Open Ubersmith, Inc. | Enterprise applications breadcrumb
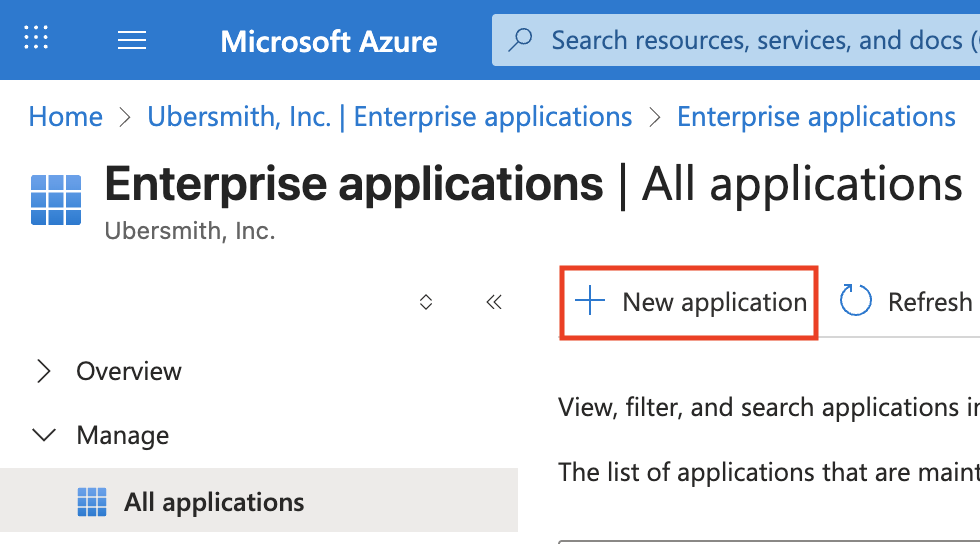 [390, 117]
